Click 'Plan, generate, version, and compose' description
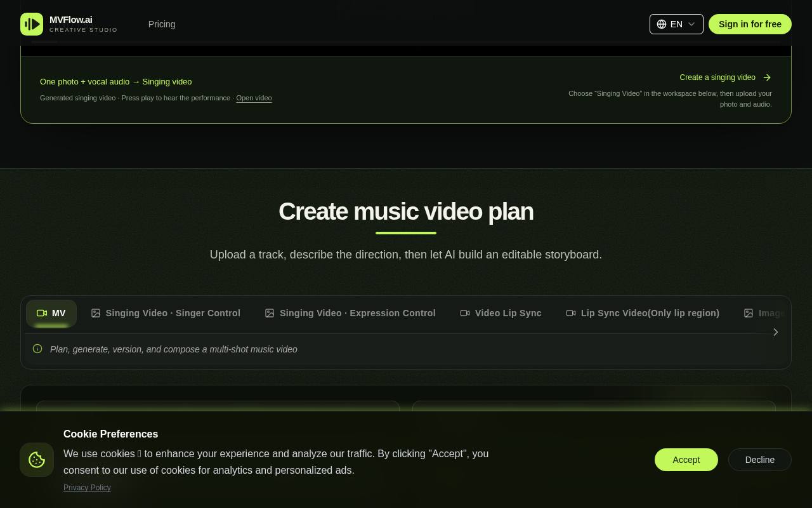This screenshot has height=508, width=812. click(x=174, y=349)
